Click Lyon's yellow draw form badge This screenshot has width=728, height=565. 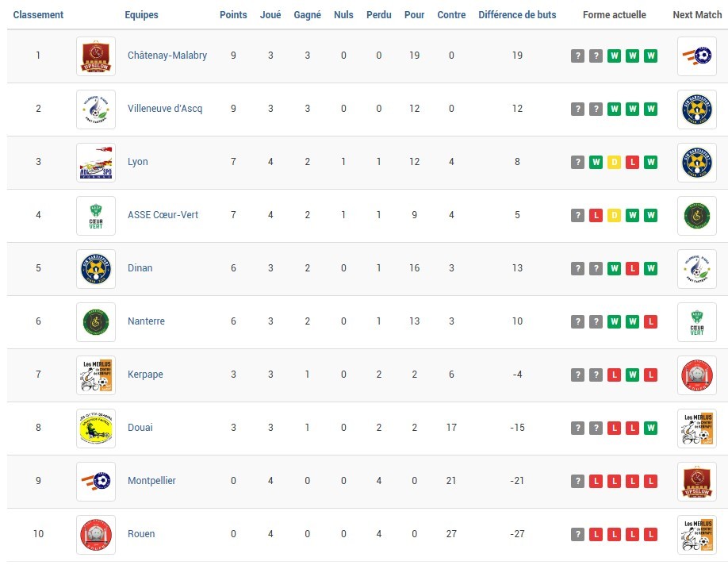[615, 162]
